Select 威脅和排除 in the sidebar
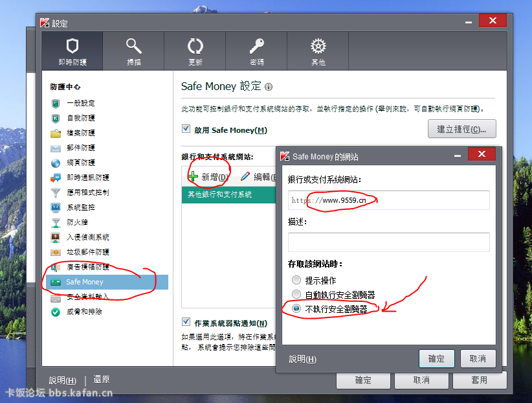Screen dimensions: 532x403 [85, 312]
